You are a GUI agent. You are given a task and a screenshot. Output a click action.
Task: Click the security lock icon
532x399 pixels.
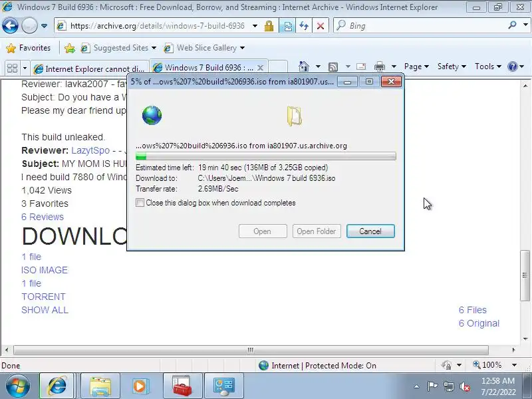(269, 26)
